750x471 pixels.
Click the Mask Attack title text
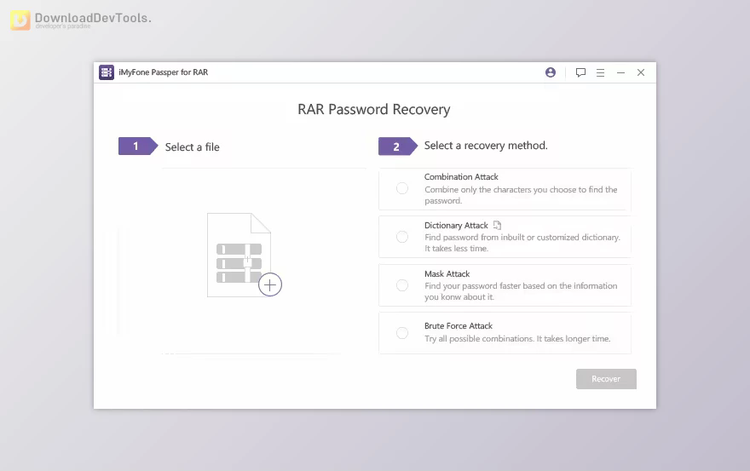point(447,274)
